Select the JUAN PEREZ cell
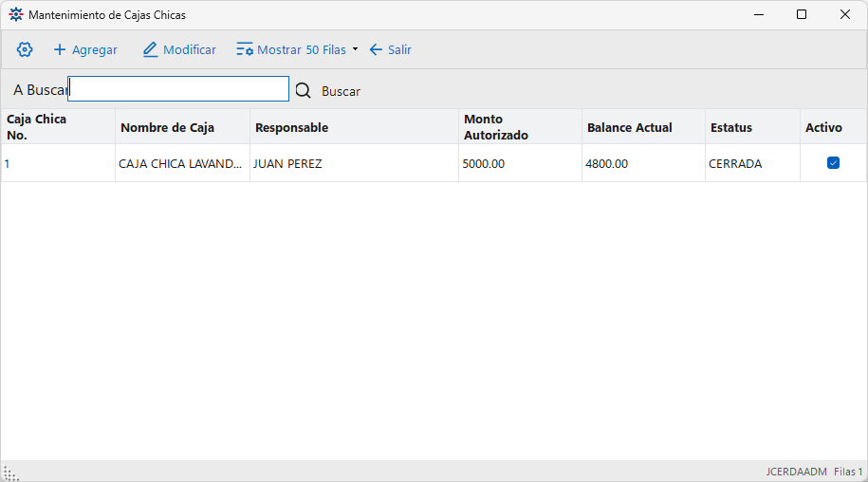Screen dimensions: 868x482 coord(354,163)
